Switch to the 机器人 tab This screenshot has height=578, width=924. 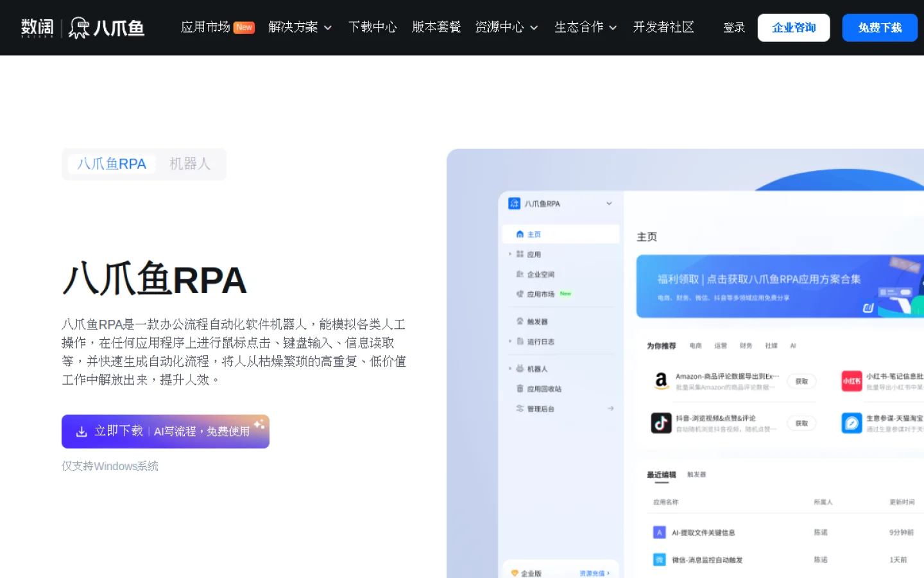(190, 164)
